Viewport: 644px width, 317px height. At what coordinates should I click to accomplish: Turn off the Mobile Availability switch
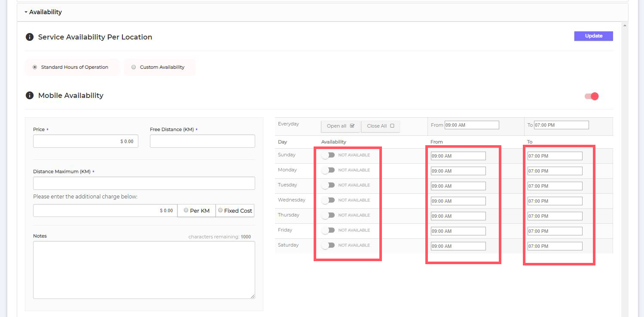(592, 96)
